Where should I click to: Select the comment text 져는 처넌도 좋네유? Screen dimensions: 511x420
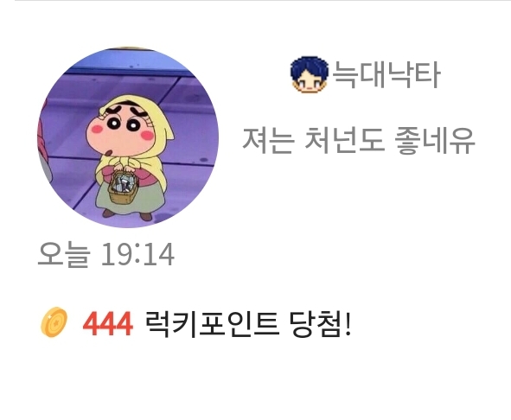click(359, 141)
